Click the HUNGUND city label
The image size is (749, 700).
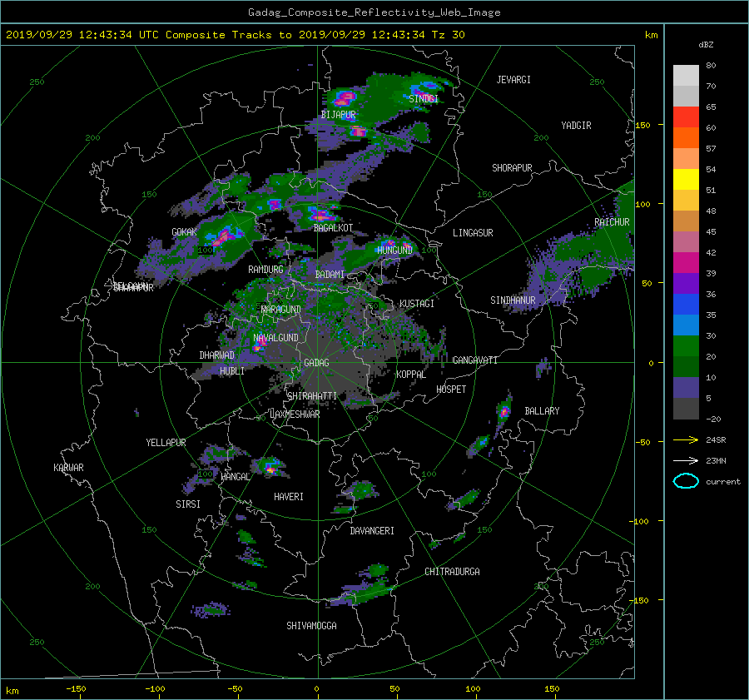(394, 250)
